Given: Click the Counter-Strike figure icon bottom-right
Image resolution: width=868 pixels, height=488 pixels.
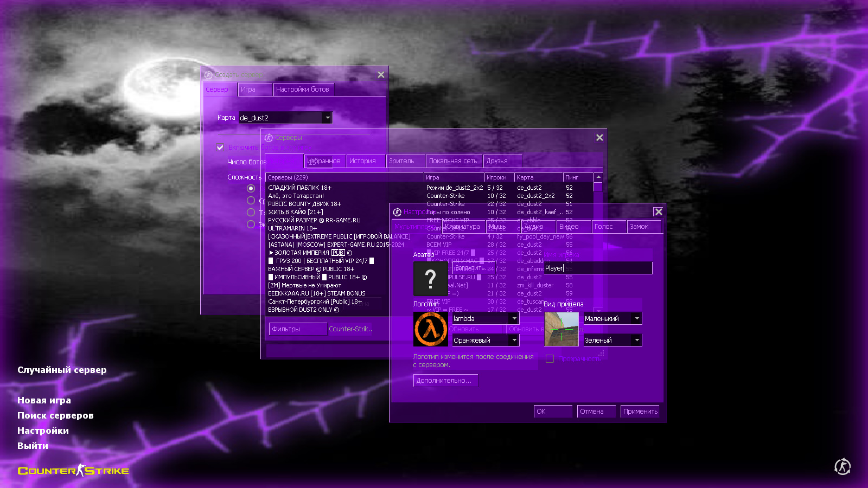Looking at the screenshot, I should point(842,466).
